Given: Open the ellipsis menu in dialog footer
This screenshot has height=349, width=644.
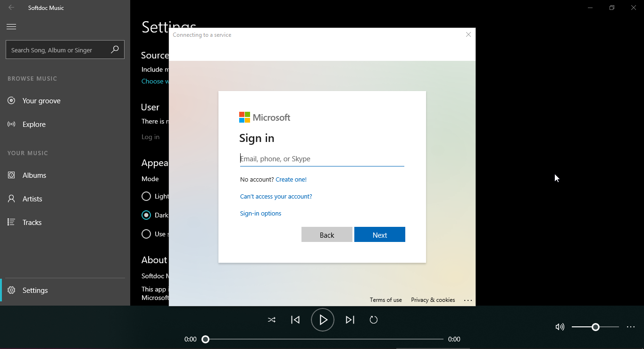Looking at the screenshot, I should coord(468,300).
